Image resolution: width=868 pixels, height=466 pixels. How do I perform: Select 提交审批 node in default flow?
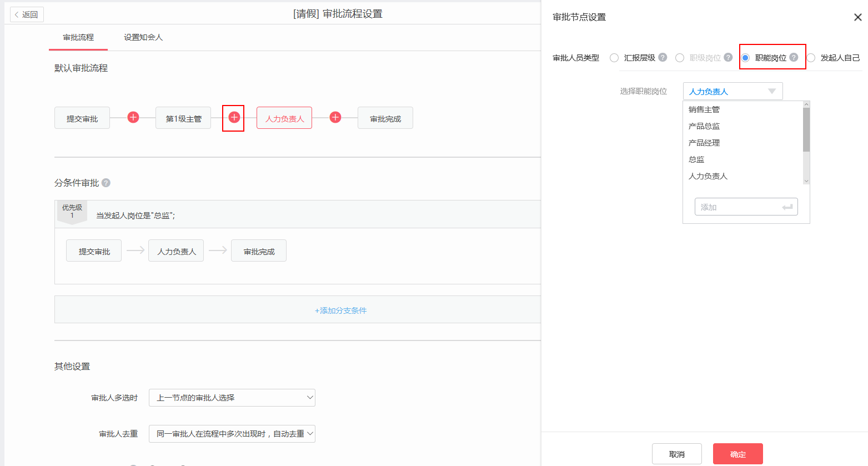coord(82,118)
